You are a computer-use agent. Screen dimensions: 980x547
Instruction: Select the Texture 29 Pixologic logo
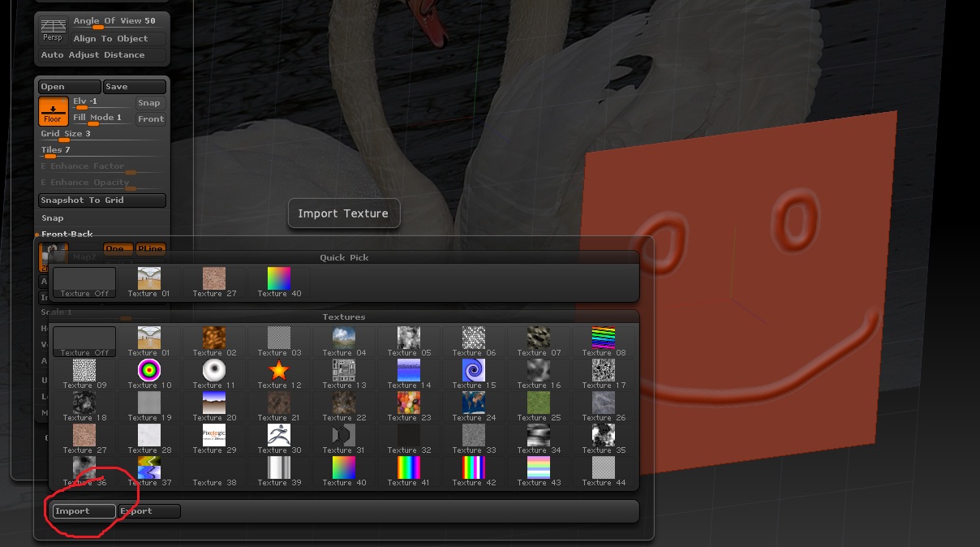click(214, 439)
